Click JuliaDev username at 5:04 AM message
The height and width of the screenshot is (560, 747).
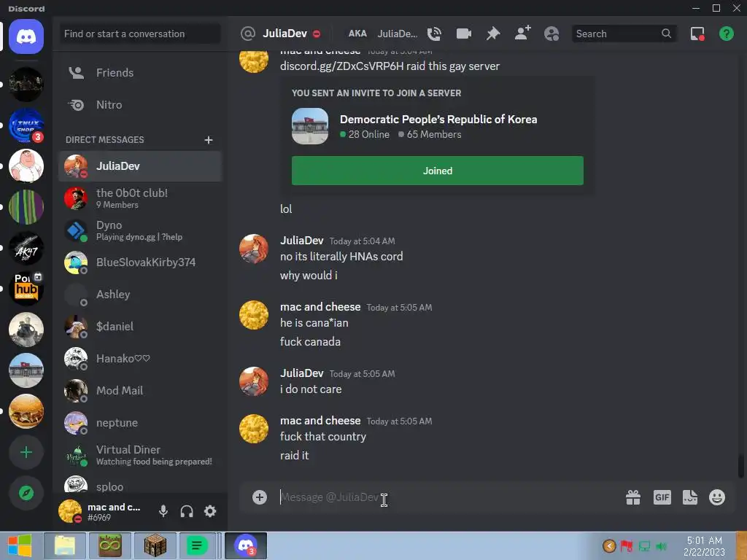(x=301, y=241)
